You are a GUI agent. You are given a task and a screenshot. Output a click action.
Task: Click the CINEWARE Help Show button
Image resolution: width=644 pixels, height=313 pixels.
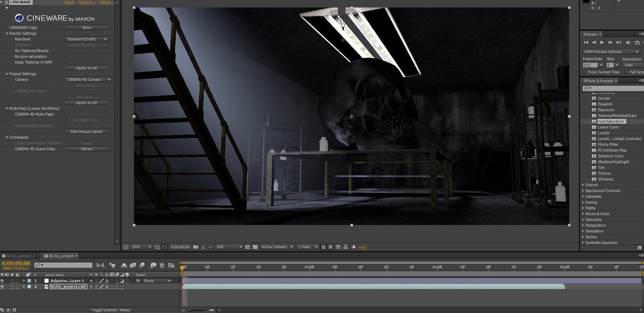[87, 28]
